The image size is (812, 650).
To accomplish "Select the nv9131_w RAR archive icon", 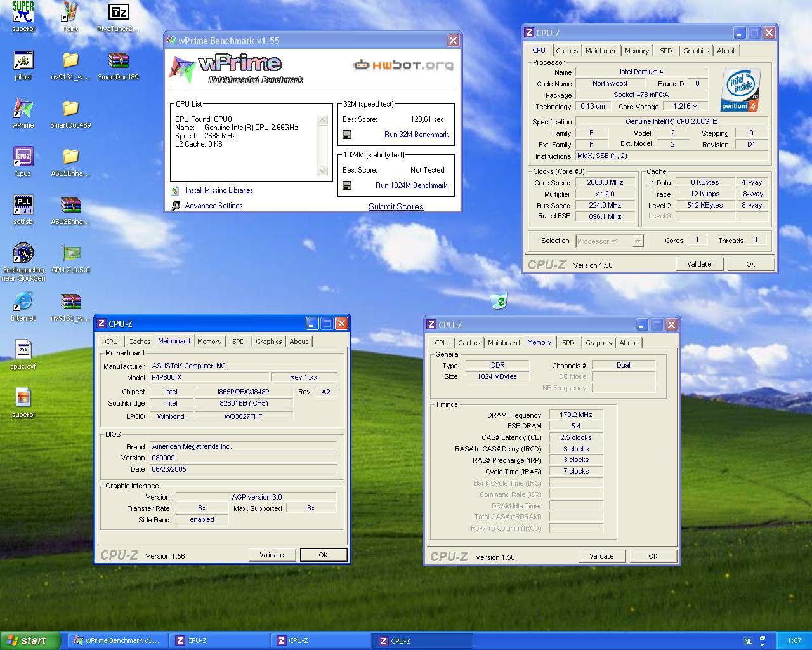I will coord(70,302).
